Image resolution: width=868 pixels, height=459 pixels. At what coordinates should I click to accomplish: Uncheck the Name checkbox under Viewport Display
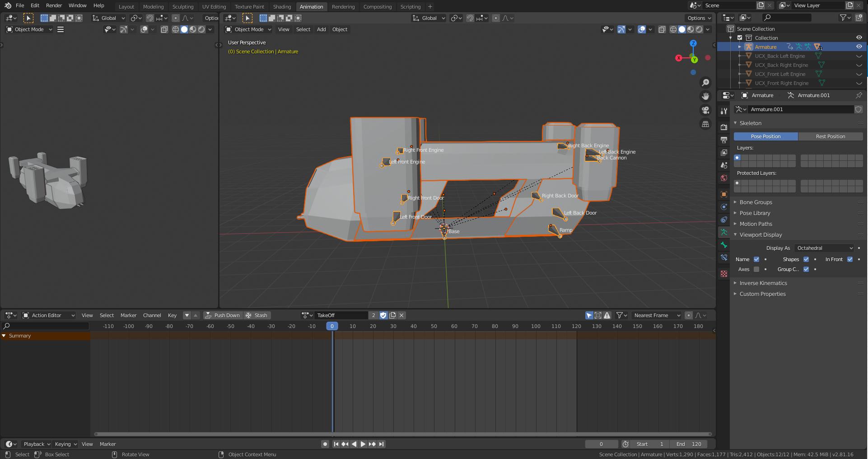point(756,259)
